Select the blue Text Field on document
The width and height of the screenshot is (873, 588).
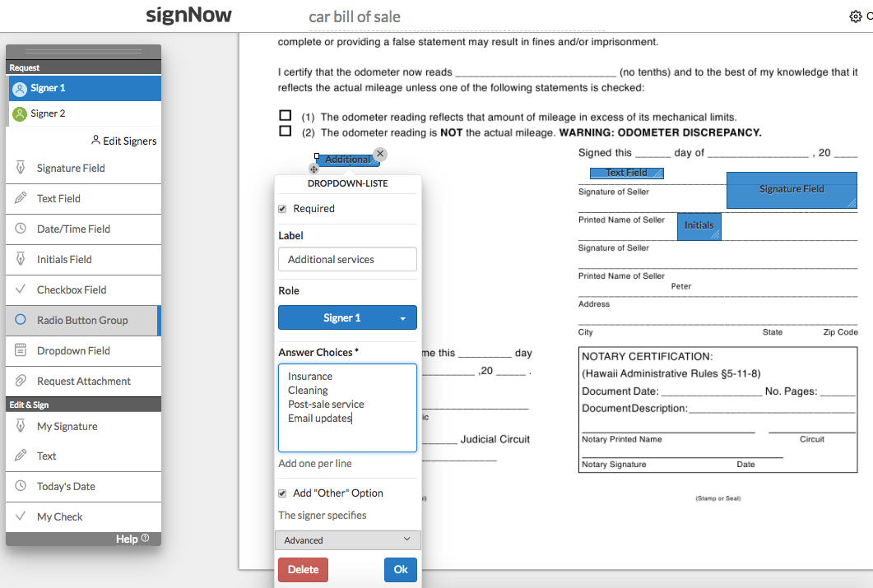[627, 173]
